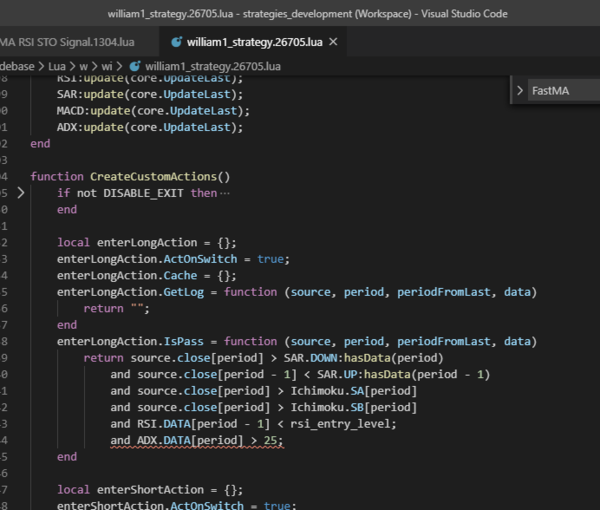The width and height of the screenshot is (600, 510).
Task: Expand the FastMA find widget chevron
Action: point(520,91)
